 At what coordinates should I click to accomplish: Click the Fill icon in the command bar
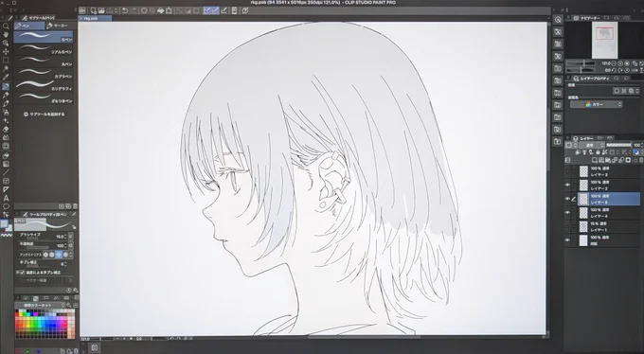[x=161, y=10]
